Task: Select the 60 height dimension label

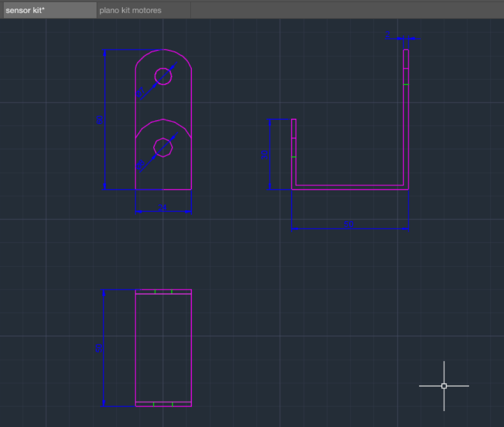Action: click(x=100, y=120)
